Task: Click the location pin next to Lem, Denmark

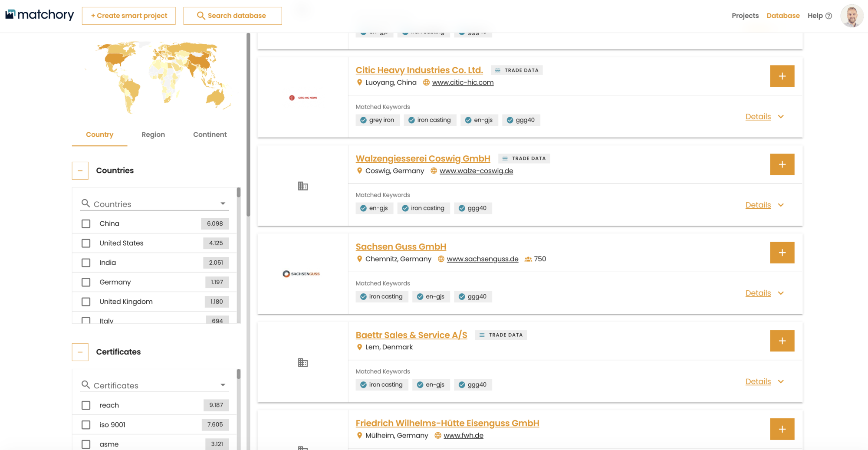Action: click(x=359, y=347)
